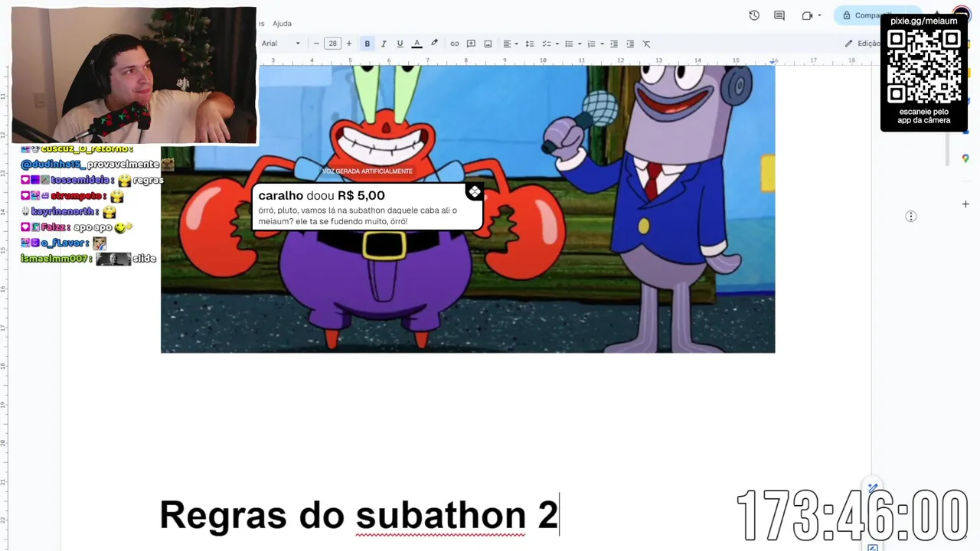Screen dimensions: 980x551
Task: Open the highlight color marker tool
Action: [434, 44]
